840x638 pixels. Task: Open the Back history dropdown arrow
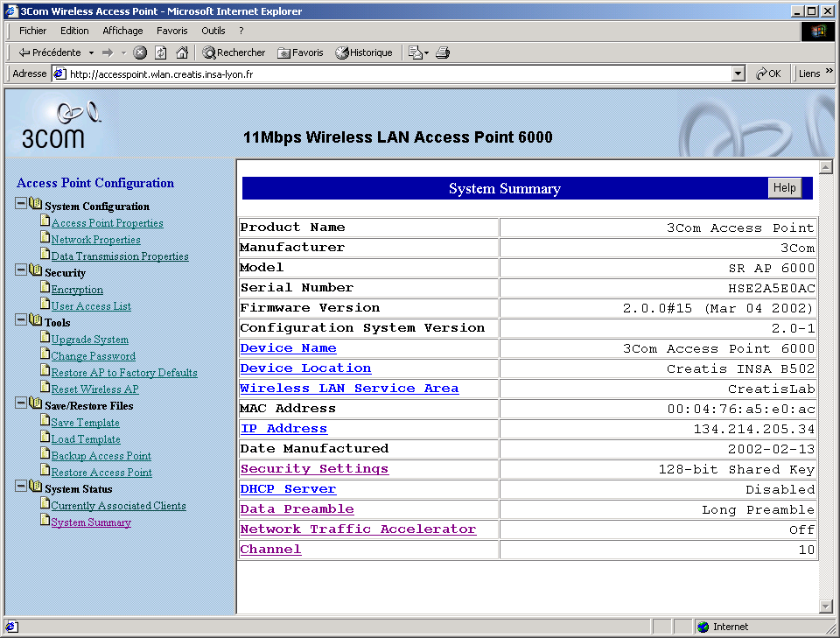click(x=91, y=53)
